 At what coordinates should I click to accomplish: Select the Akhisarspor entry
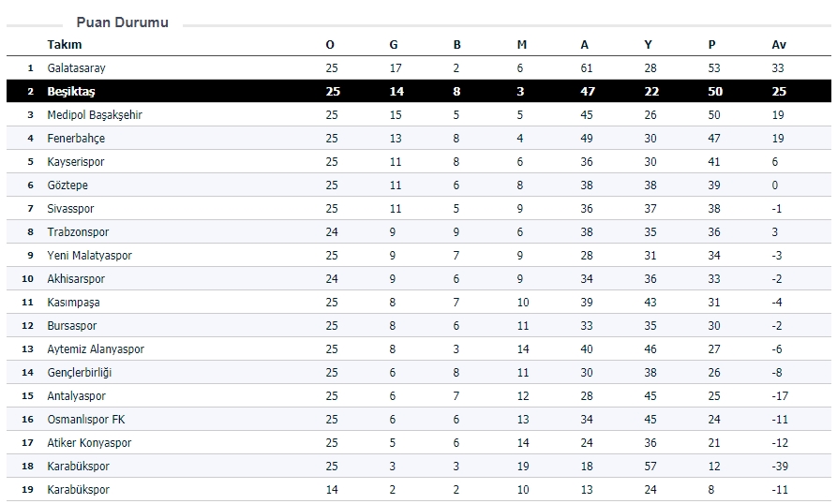76,279
